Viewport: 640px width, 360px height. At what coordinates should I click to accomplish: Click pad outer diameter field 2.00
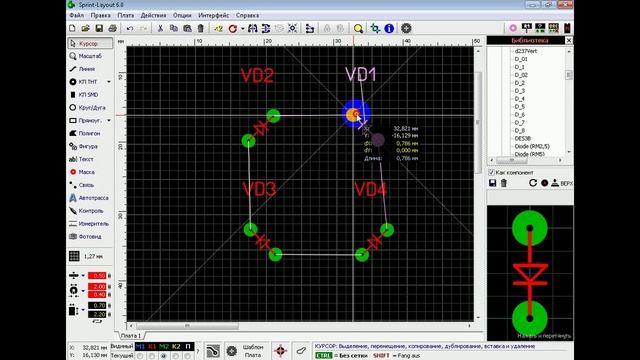pyautogui.click(x=97, y=287)
